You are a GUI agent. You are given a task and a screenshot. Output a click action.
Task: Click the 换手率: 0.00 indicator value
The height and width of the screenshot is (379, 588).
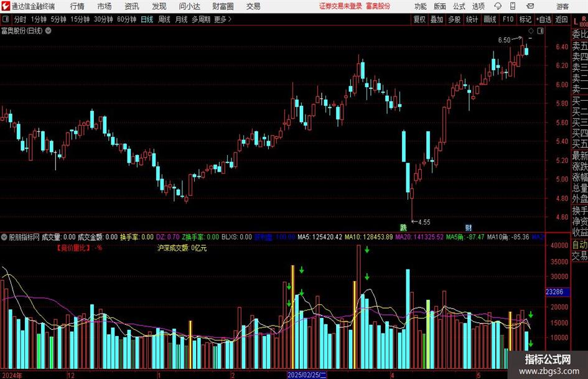(x=137, y=236)
